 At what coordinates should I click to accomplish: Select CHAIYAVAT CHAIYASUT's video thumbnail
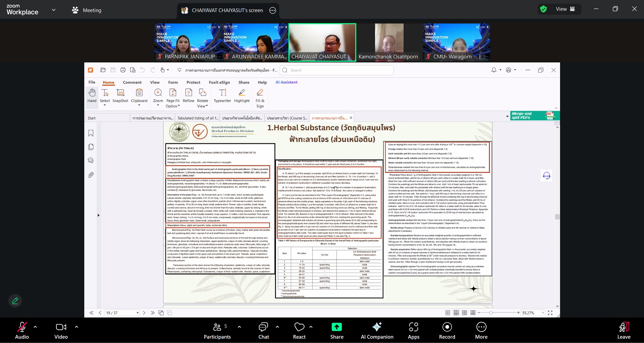pyautogui.click(x=322, y=42)
